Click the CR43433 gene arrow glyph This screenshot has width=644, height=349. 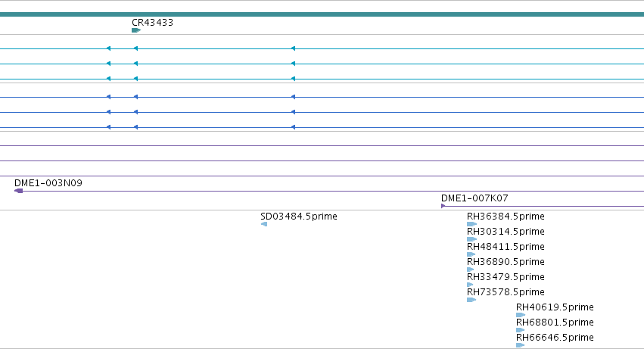(136, 30)
